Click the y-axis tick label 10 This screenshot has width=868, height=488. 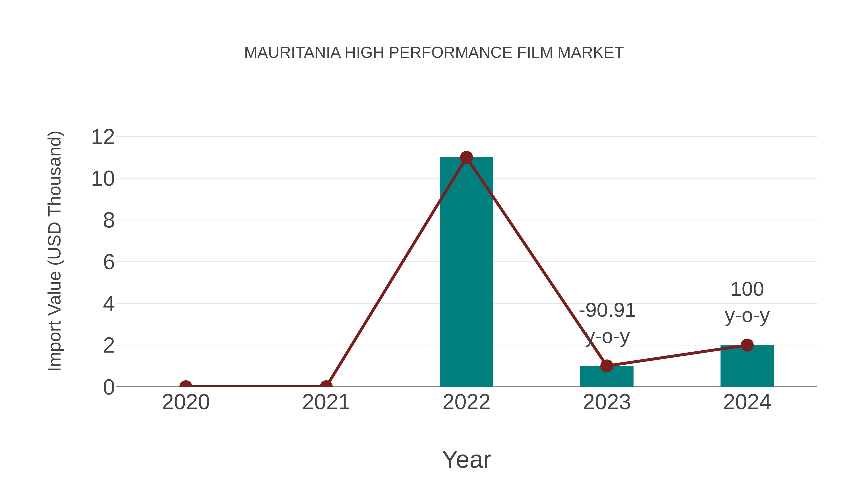[x=103, y=179]
